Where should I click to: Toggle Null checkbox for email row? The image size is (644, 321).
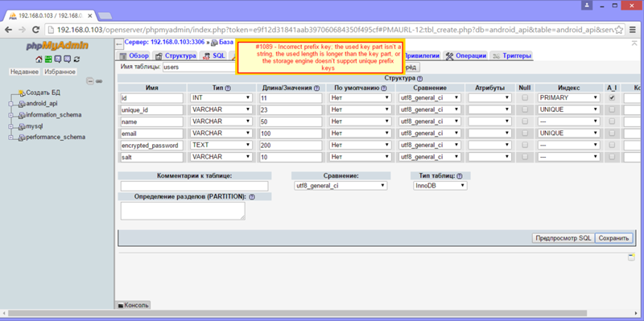click(525, 134)
